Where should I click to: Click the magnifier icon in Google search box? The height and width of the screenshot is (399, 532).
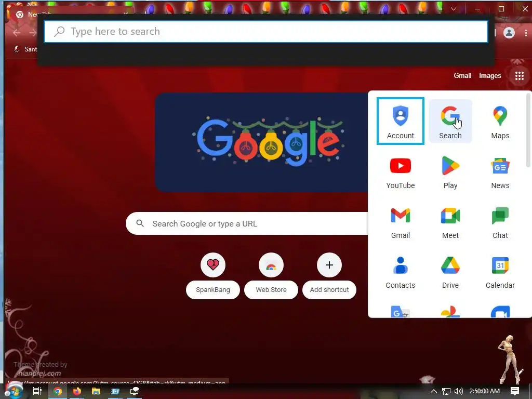tap(140, 223)
